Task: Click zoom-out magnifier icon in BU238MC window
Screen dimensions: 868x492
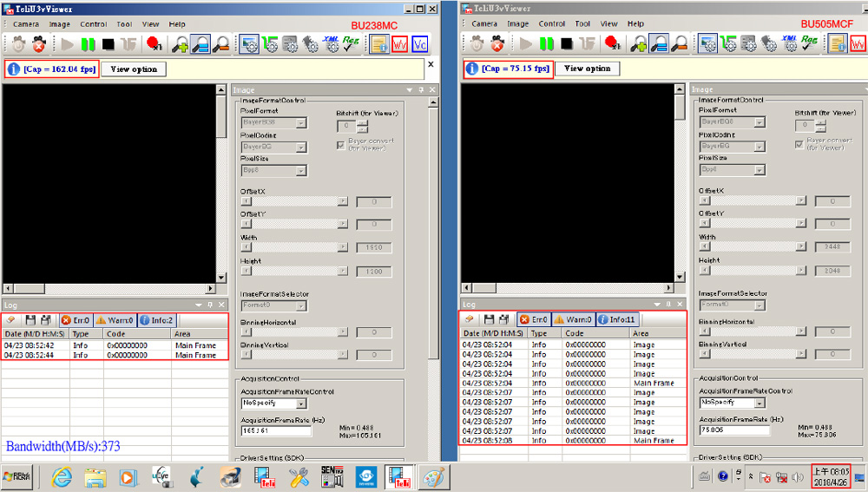Action: coord(220,43)
